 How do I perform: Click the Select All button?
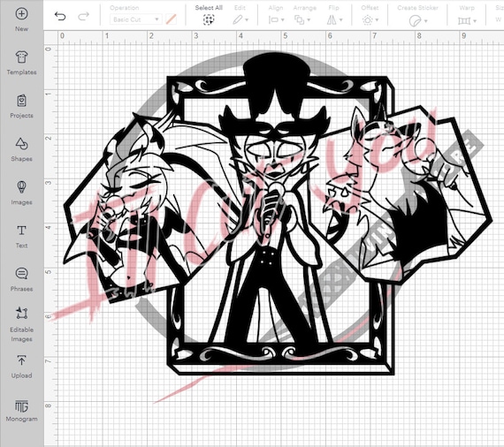[x=209, y=15]
